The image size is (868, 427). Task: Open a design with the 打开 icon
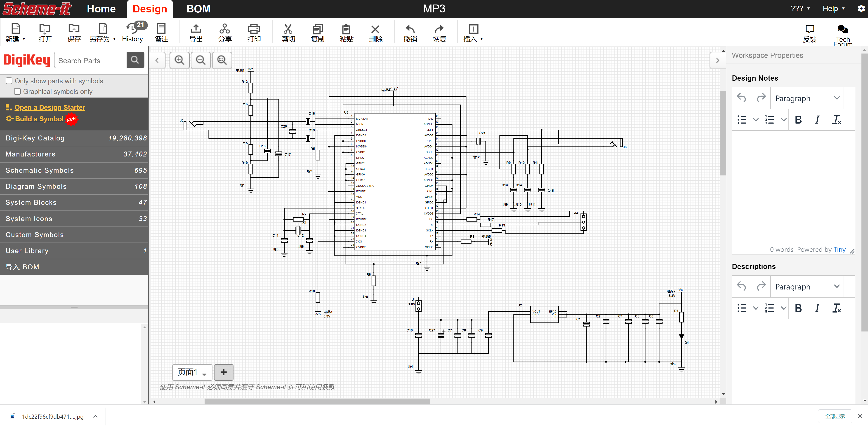click(45, 29)
